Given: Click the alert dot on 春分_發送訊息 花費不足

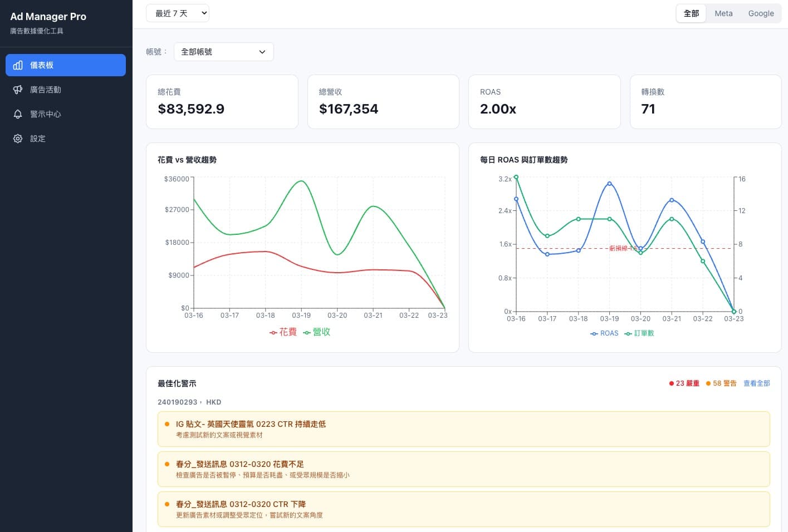Looking at the screenshot, I should [x=167, y=464].
